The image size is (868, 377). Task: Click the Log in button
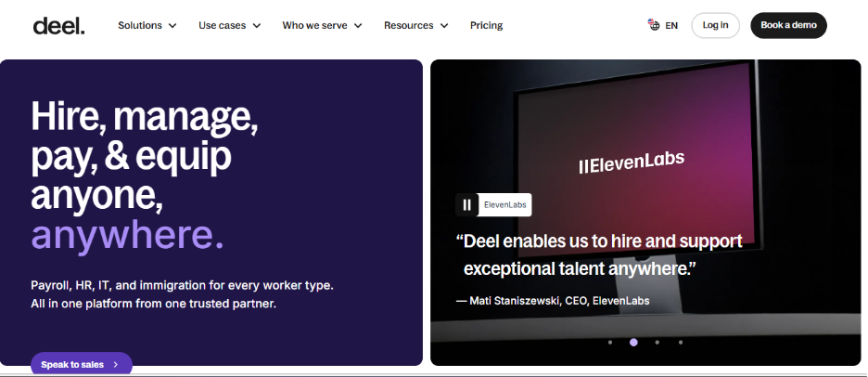click(x=715, y=25)
